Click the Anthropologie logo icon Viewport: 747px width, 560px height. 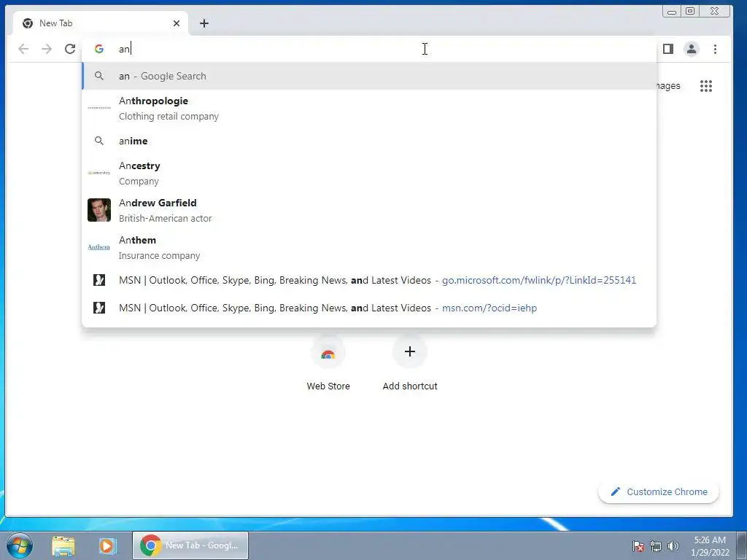pyautogui.click(x=99, y=108)
